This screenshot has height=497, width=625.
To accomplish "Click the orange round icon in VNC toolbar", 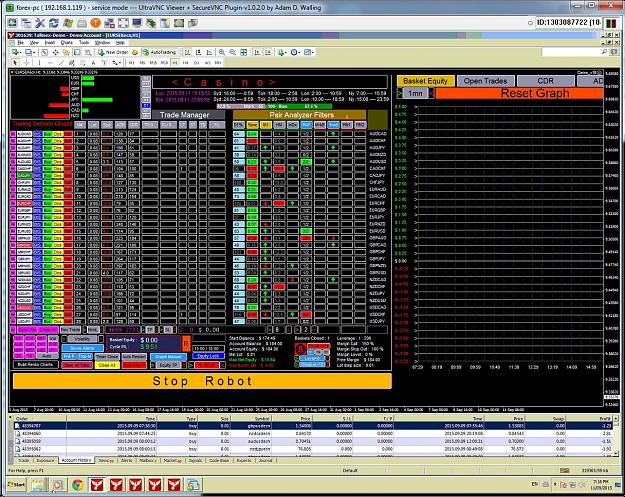I will (x=95, y=23).
